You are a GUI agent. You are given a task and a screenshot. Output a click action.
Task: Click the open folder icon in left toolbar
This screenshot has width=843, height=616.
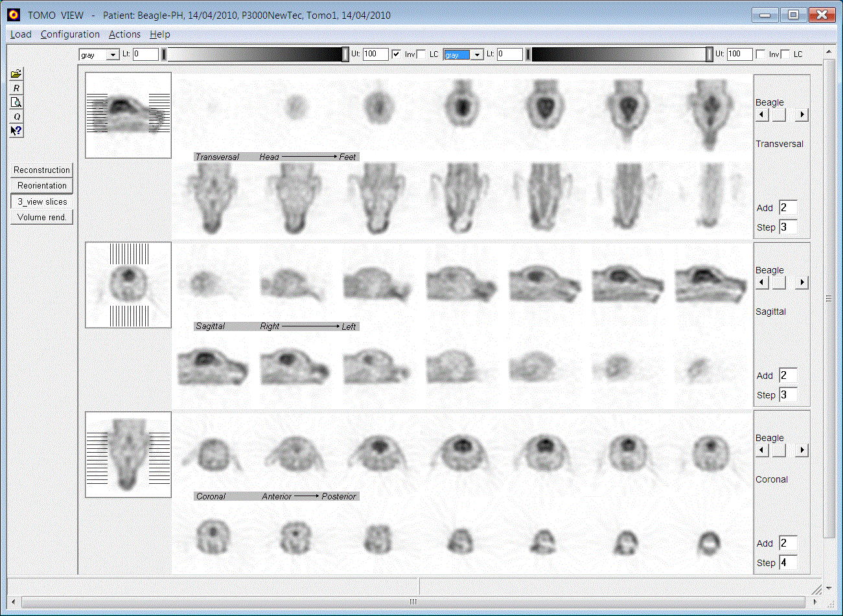pyautogui.click(x=16, y=74)
